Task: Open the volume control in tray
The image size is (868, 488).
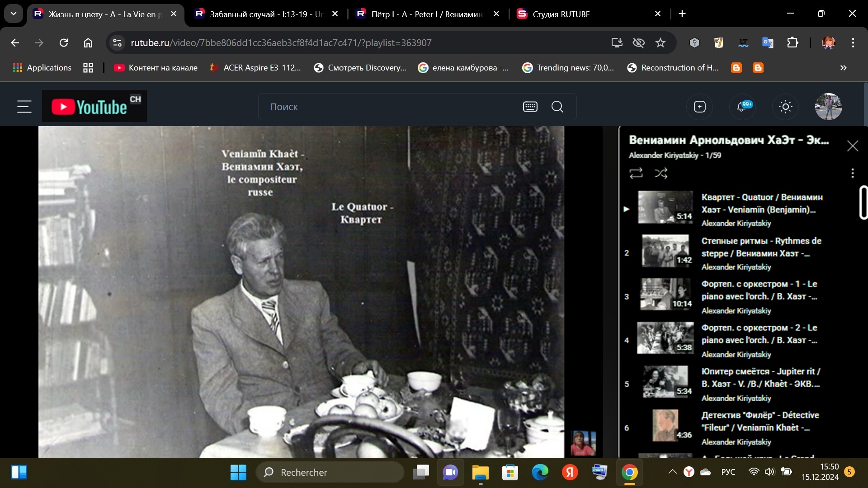Action: point(769,472)
